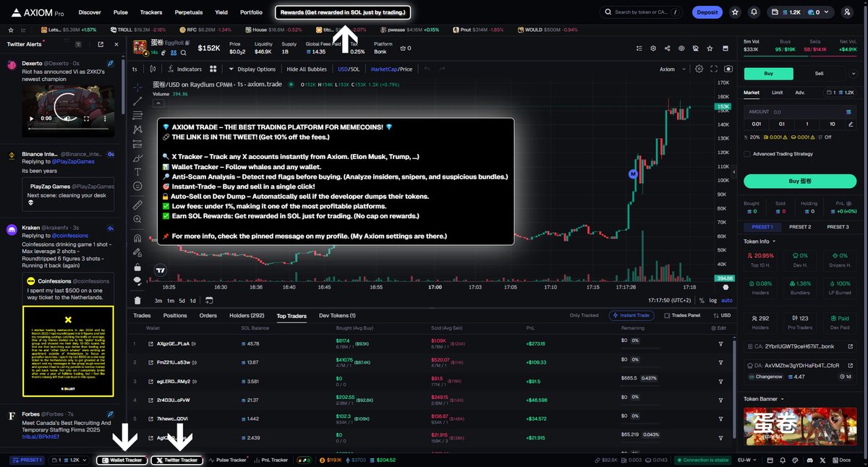This screenshot has height=467, width=868.
Task: Open the Twitter Tracker
Action: [176, 460]
